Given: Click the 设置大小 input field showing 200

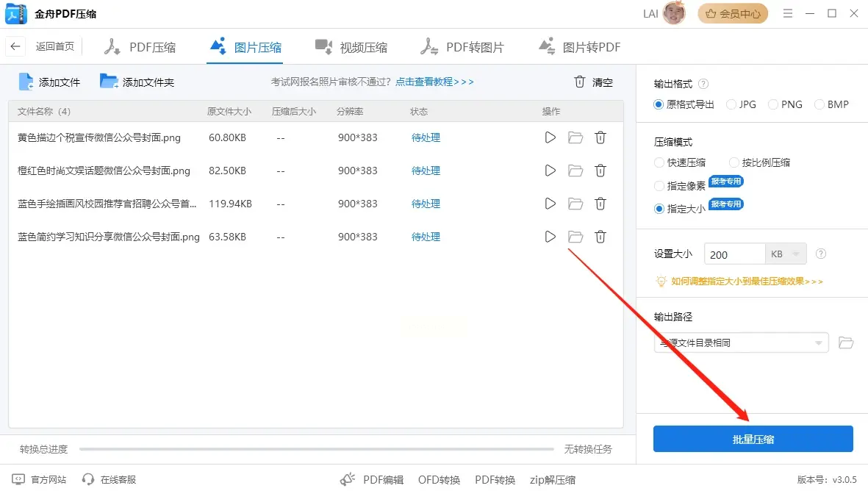Looking at the screenshot, I should [x=734, y=254].
